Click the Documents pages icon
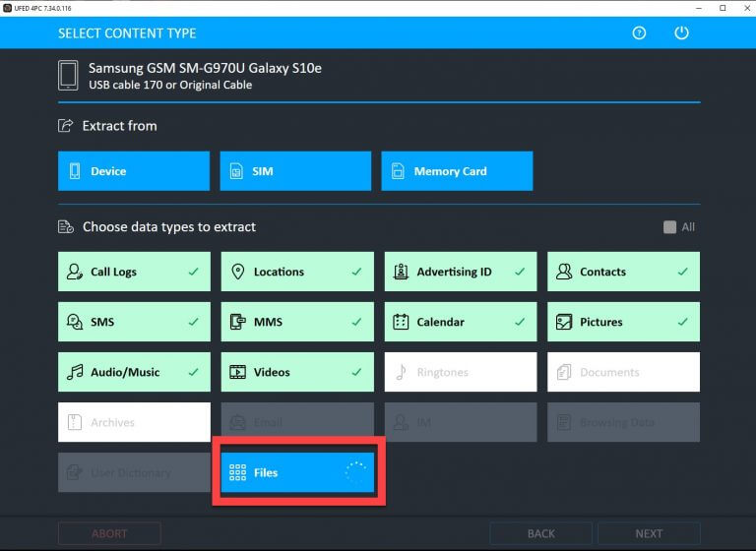Viewport: 756px width, 551px height. coord(564,372)
